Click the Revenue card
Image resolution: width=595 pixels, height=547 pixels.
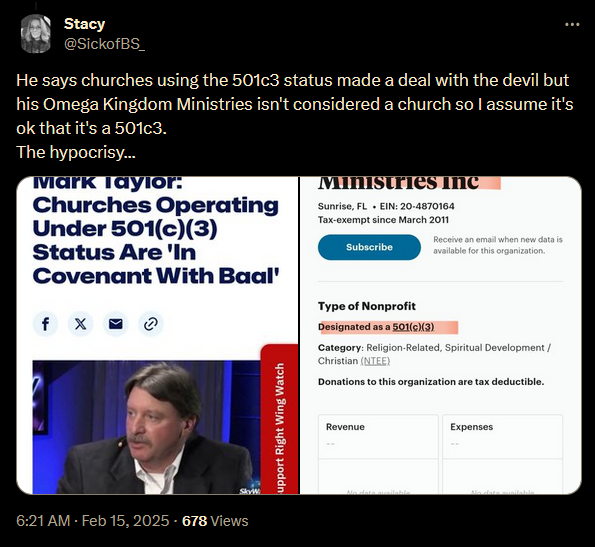coord(378,454)
